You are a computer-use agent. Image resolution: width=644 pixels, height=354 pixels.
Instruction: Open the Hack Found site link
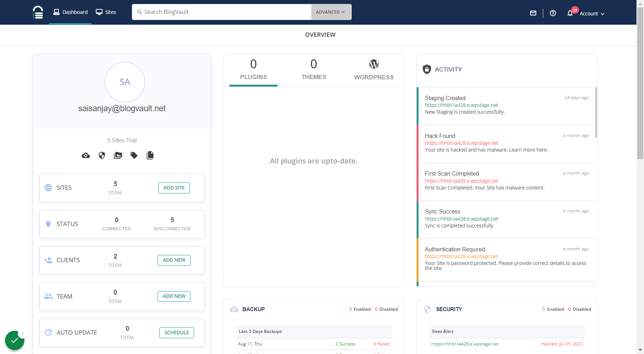click(461, 143)
